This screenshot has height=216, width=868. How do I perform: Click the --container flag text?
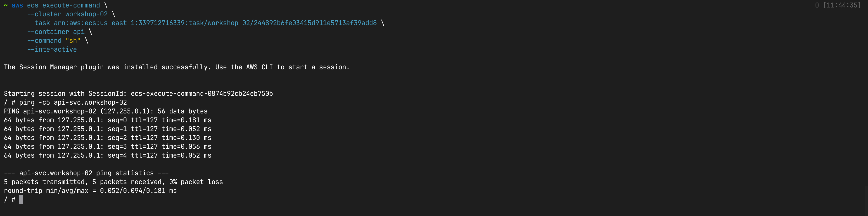[x=48, y=32]
